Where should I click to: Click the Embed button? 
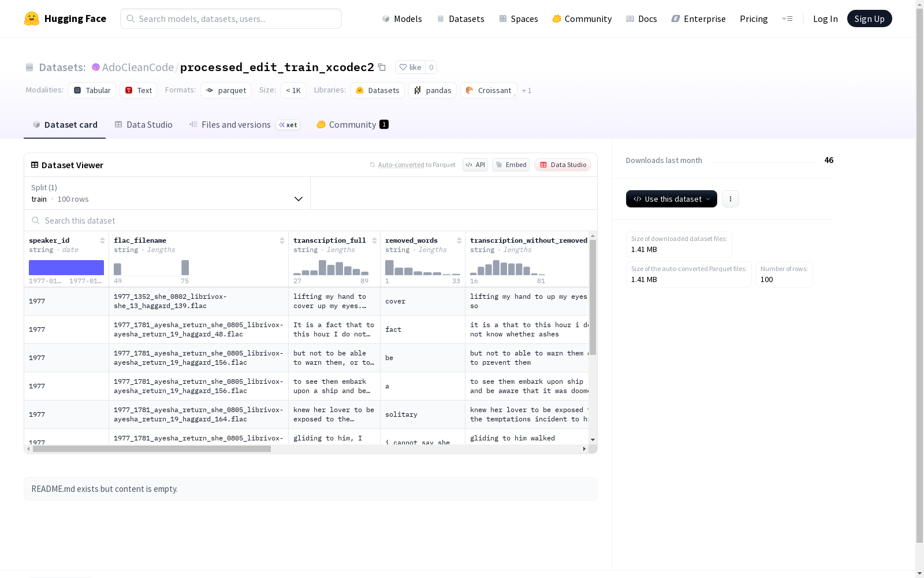(511, 165)
